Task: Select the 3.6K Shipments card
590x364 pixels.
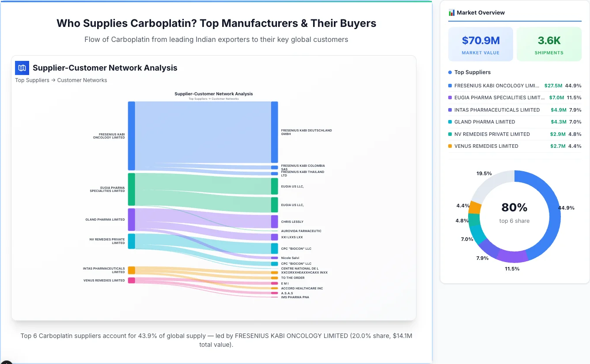Action: click(549, 44)
